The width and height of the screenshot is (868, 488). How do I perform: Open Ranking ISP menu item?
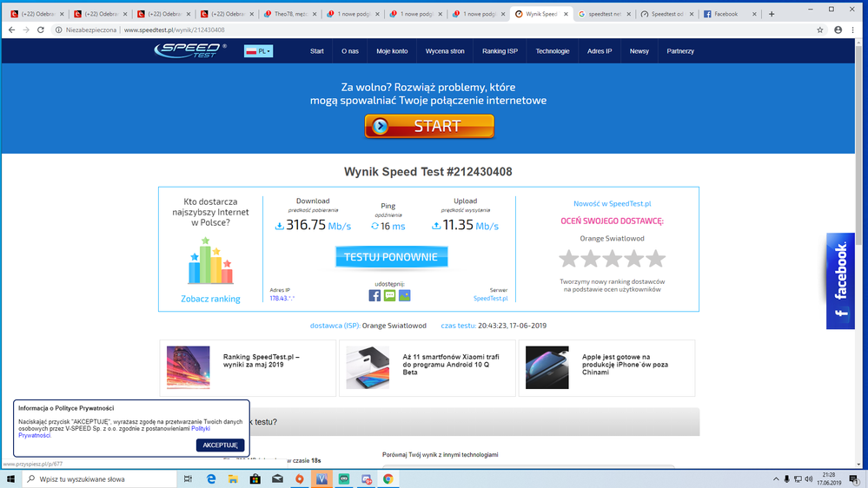coord(500,51)
